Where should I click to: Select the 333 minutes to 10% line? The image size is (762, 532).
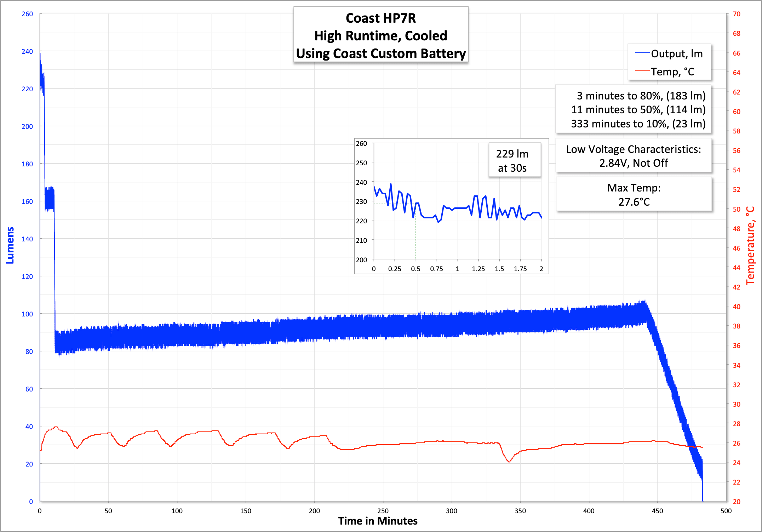638,124
